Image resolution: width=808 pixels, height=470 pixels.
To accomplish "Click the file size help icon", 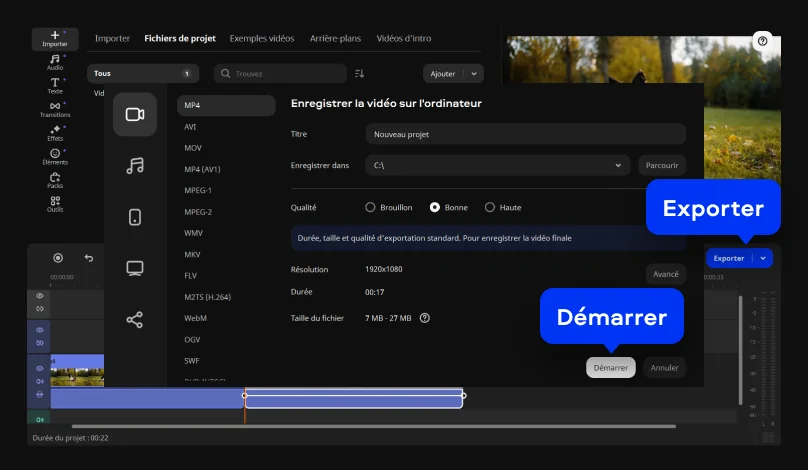I will pos(425,318).
